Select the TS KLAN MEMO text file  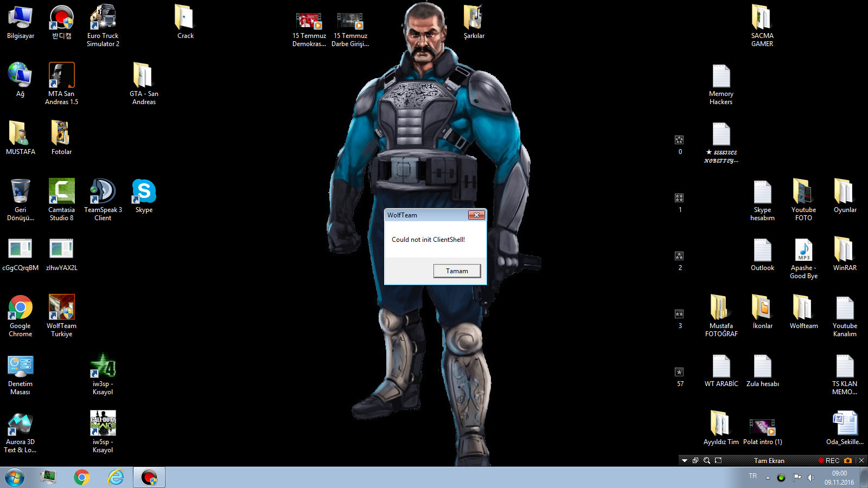point(845,374)
